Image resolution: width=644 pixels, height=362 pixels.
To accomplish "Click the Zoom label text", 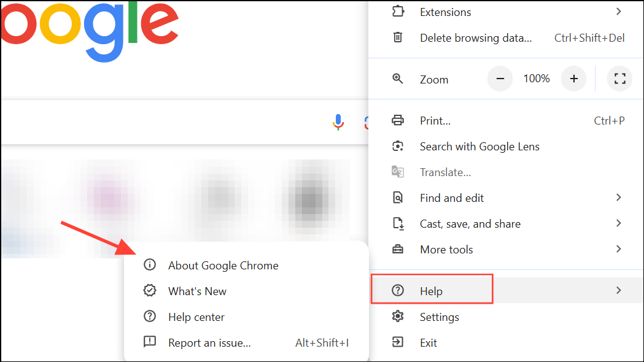I will (x=433, y=79).
